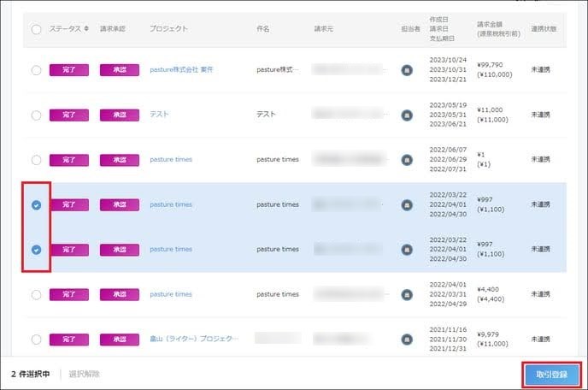Open pasture times project link in ¥4,400 row
This screenshot has width=588, height=390.
pos(171,294)
